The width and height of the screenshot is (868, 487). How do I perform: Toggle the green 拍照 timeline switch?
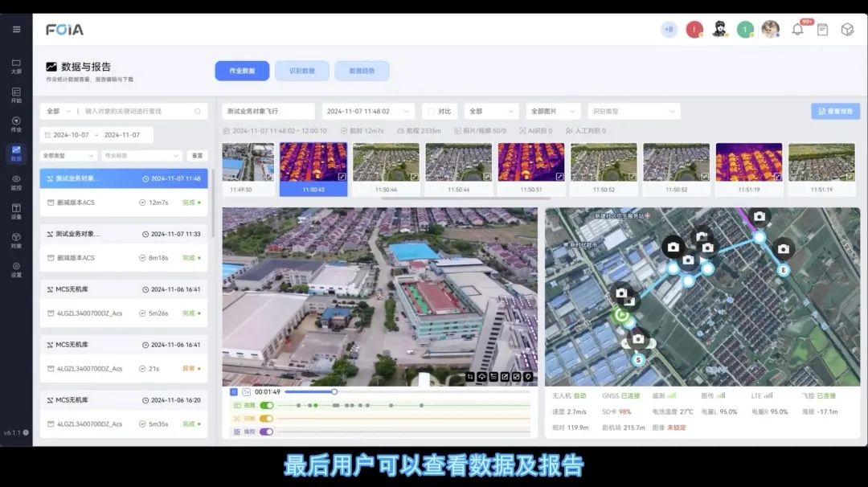point(265,406)
